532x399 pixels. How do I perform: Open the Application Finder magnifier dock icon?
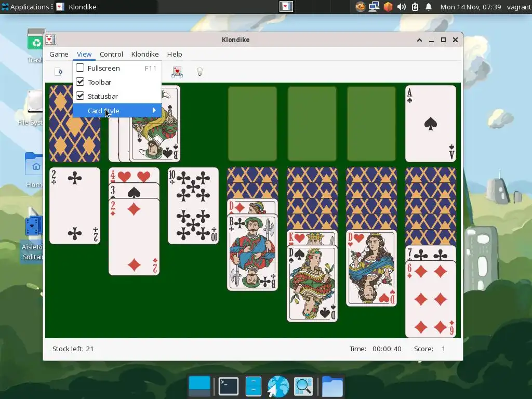pyautogui.click(x=303, y=386)
